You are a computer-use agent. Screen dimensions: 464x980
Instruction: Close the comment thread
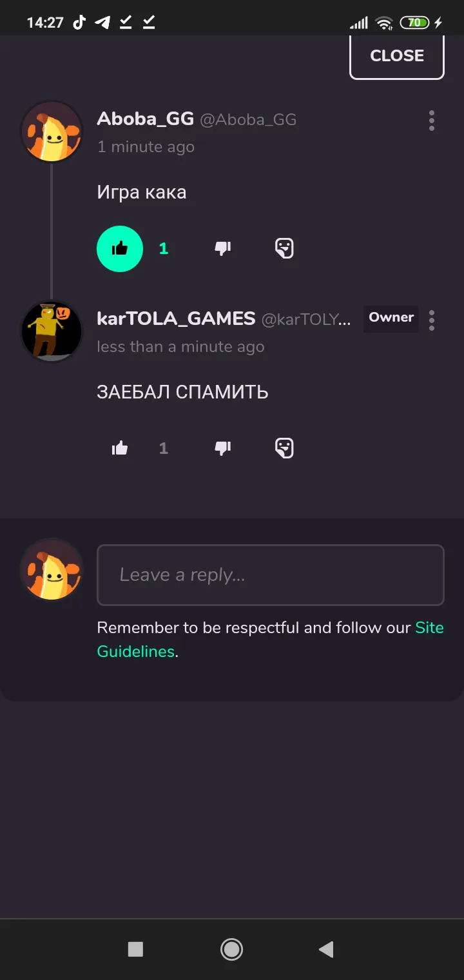pyautogui.click(x=397, y=56)
